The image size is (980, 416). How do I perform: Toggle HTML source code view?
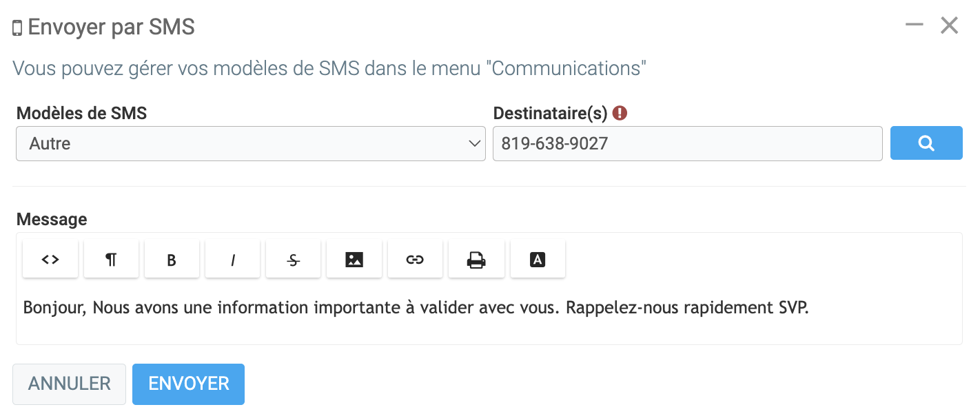pyautogui.click(x=50, y=260)
